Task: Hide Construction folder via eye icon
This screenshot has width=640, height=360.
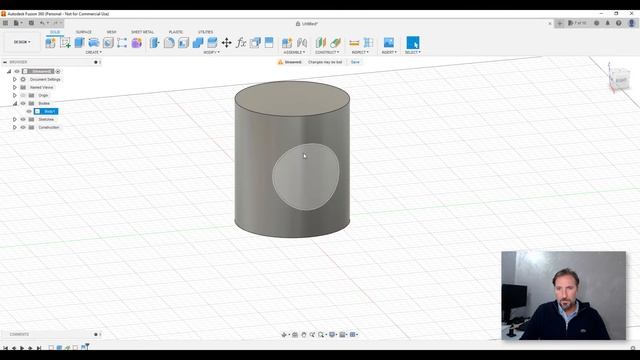Action: click(x=23, y=127)
